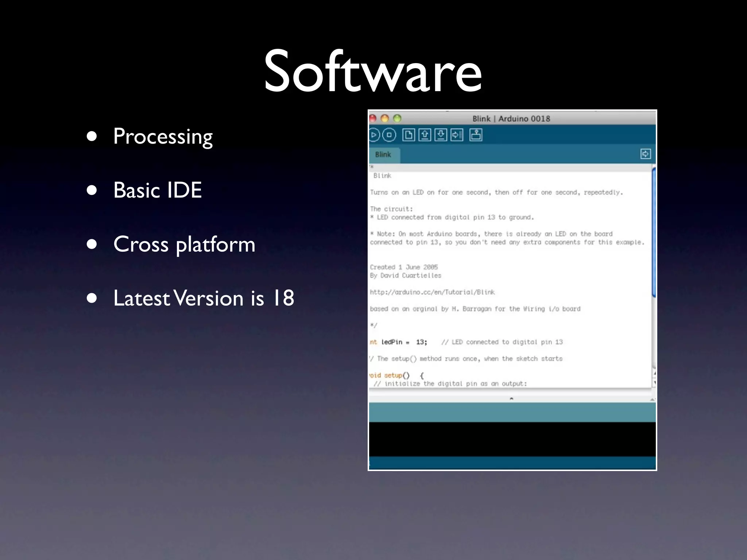Click the 'ledPin = 13;' code line

[404, 342]
